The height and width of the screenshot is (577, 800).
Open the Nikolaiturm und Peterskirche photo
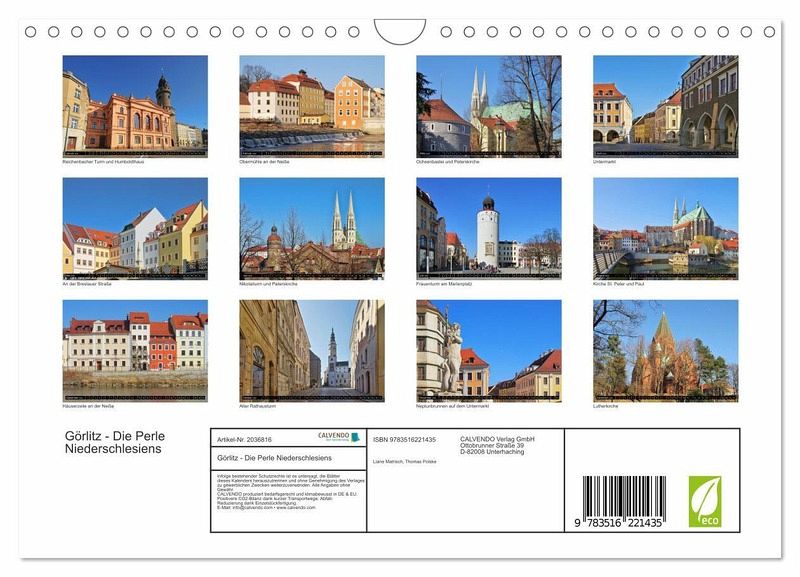312,229
